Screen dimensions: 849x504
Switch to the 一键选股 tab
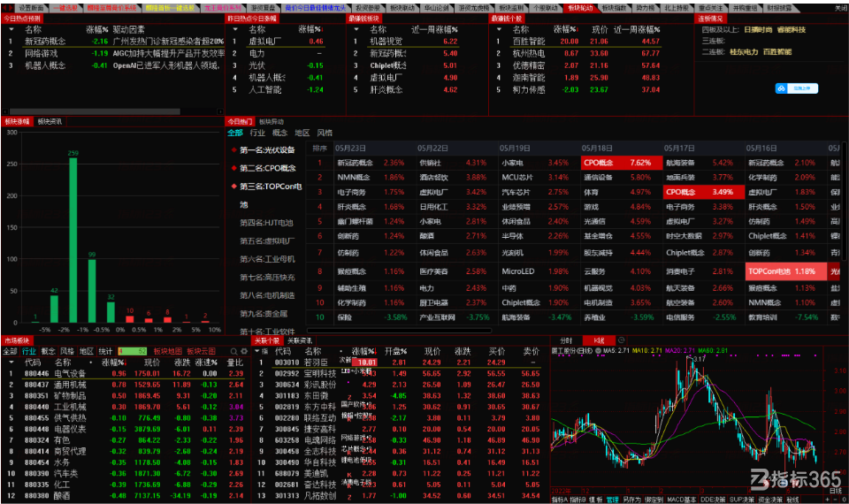(65, 8)
